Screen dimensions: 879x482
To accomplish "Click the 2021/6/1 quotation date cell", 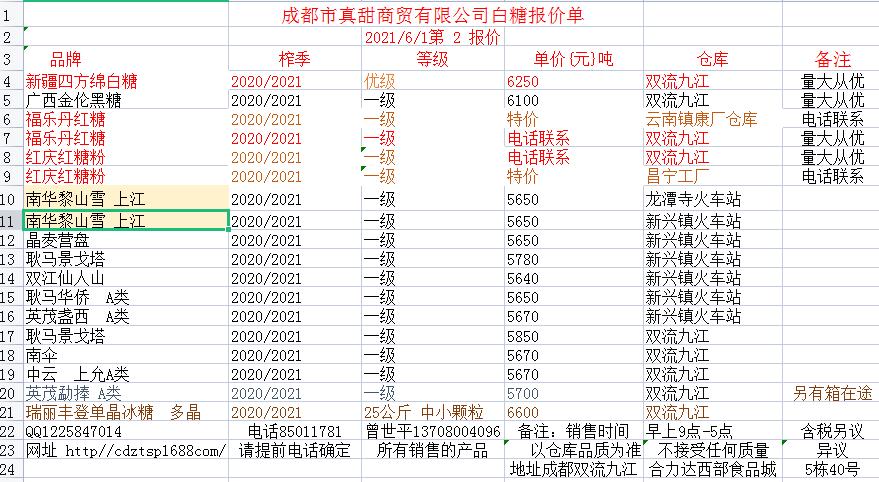I will coord(432,37).
